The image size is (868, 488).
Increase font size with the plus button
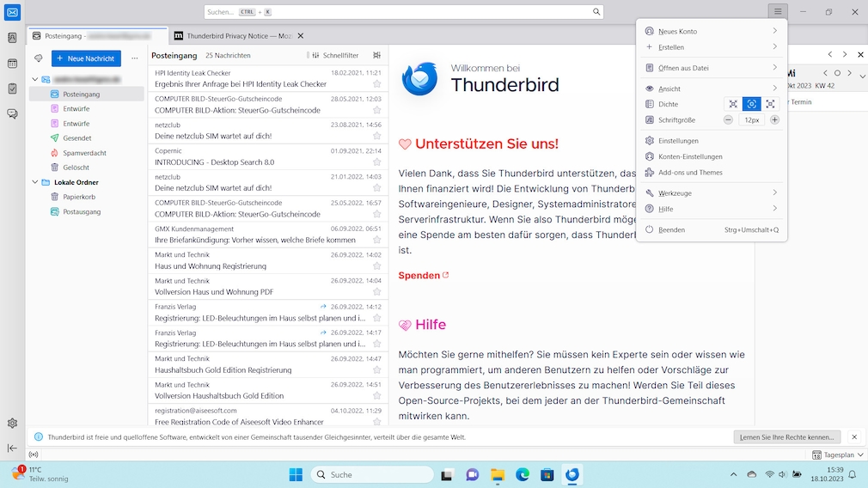pyautogui.click(x=774, y=120)
